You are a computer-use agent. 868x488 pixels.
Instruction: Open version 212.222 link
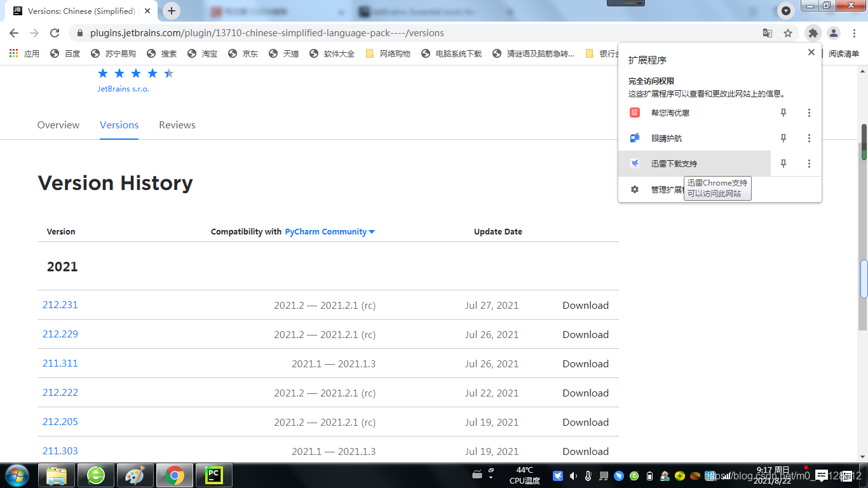point(60,393)
